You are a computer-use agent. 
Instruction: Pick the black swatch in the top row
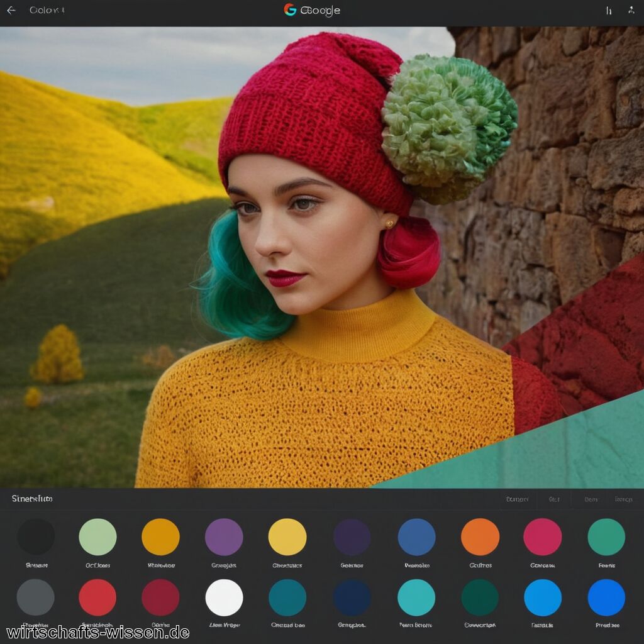pyautogui.click(x=36, y=537)
